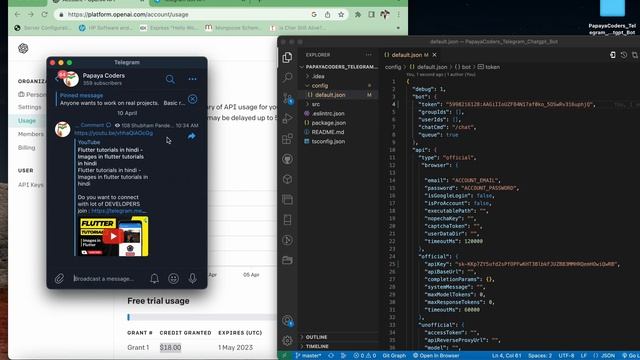The height and width of the screenshot is (360, 640).
Task: Forward the Telegram post with share arrow
Action: coord(191,136)
